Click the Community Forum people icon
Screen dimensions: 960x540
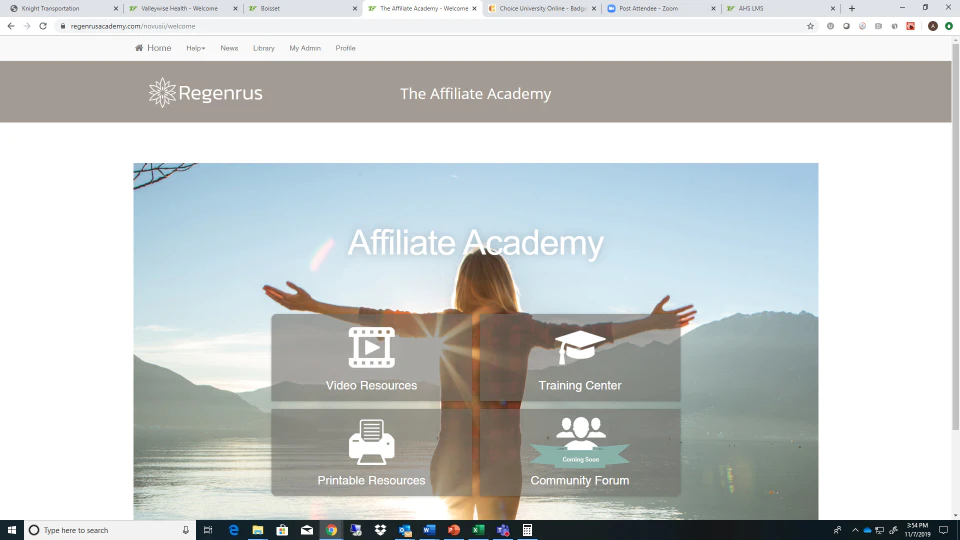click(580, 433)
